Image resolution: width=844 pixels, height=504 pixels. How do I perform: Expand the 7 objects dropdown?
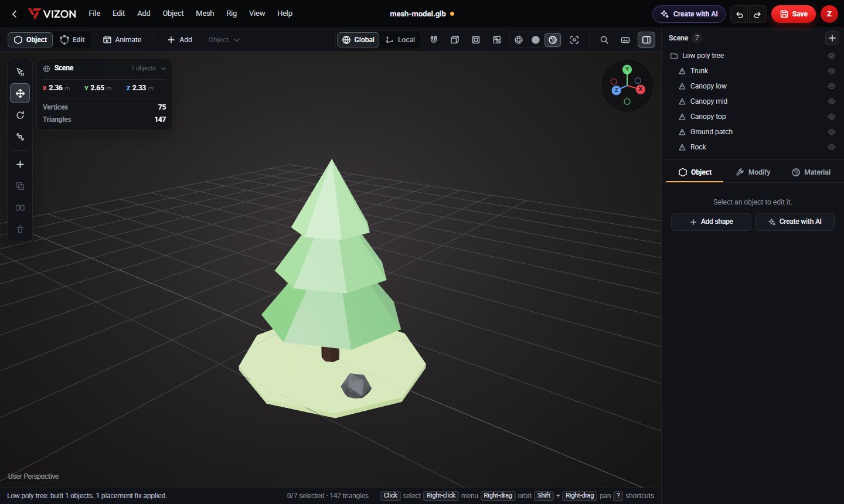coord(148,69)
